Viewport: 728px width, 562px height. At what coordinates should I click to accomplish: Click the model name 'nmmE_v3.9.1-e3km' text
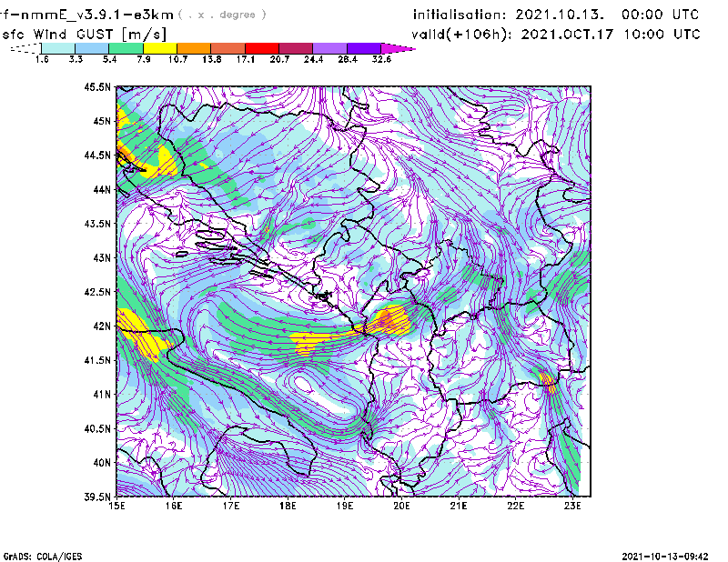click(x=97, y=15)
